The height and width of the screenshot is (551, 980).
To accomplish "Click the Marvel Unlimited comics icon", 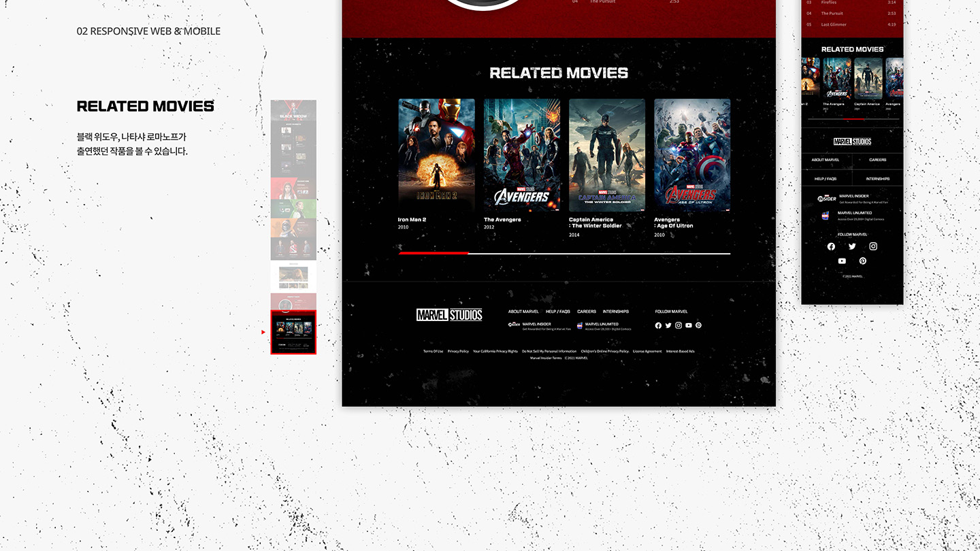I will [579, 324].
